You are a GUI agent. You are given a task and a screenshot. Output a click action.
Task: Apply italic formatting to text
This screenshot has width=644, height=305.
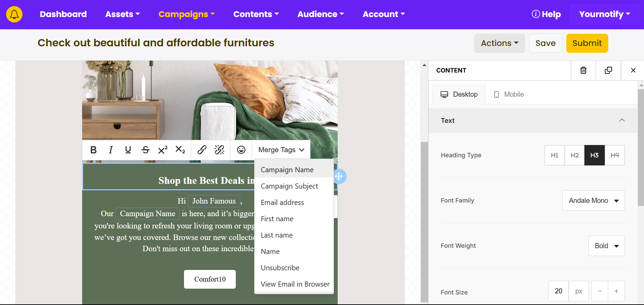click(111, 150)
